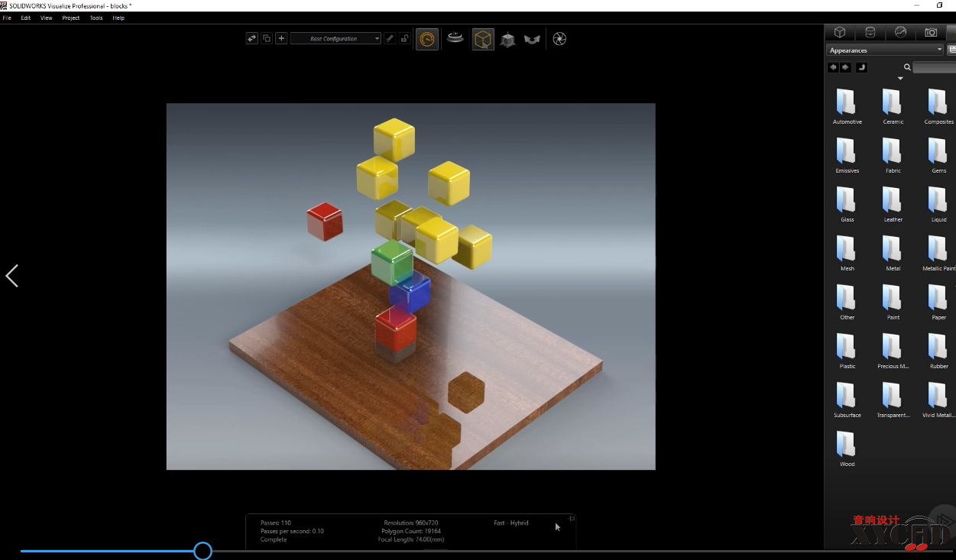Add a new configuration with plus icon
This screenshot has height=560, width=956.
[x=281, y=38]
